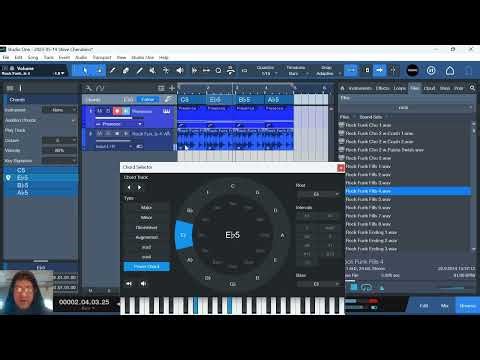The image size is (480, 360).
Task: Mute the Rock Funk audio track
Action: tap(99, 133)
